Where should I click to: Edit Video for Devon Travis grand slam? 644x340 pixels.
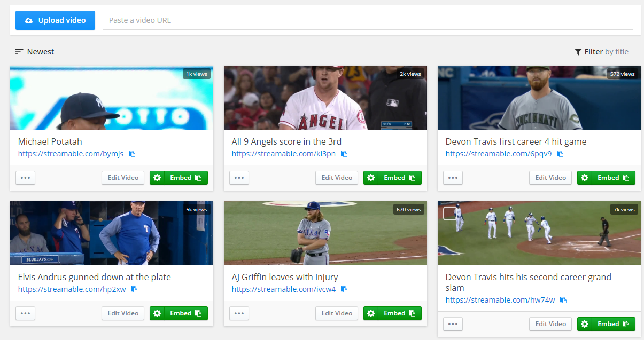pyautogui.click(x=550, y=324)
